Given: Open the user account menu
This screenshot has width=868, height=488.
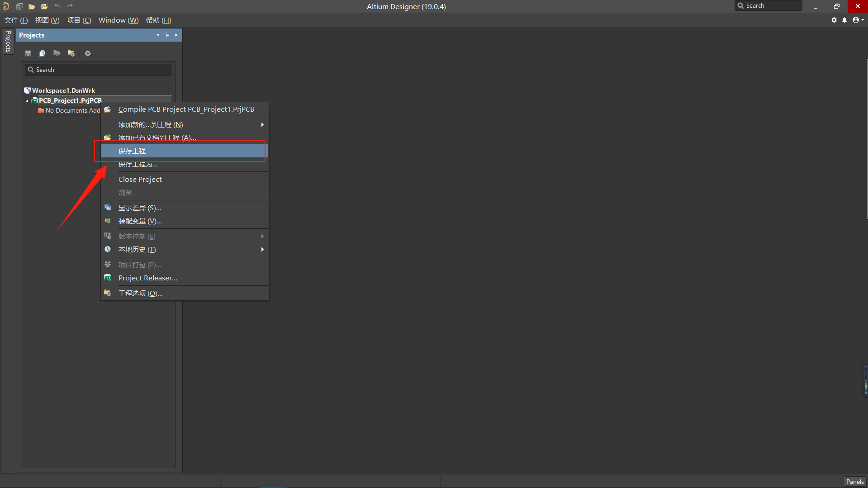Looking at the screenshot, I should pyautogui.click(x=858, y=20).
